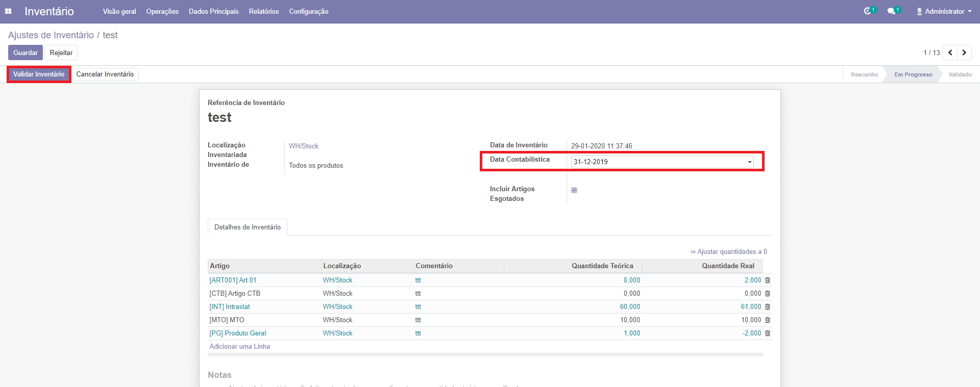Go to the previous record arrow

[x=950, y=53]
